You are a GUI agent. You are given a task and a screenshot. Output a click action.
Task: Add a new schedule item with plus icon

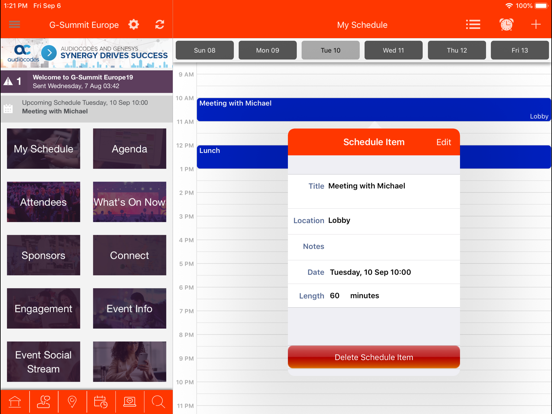pyautogui.click(x=536, y=24)
